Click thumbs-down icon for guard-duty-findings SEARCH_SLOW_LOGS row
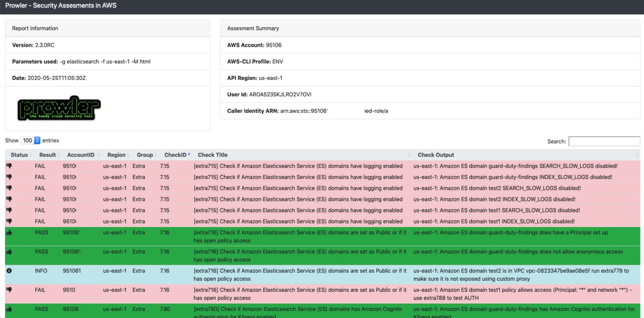The image size is (644, 318). coord(9,166)
